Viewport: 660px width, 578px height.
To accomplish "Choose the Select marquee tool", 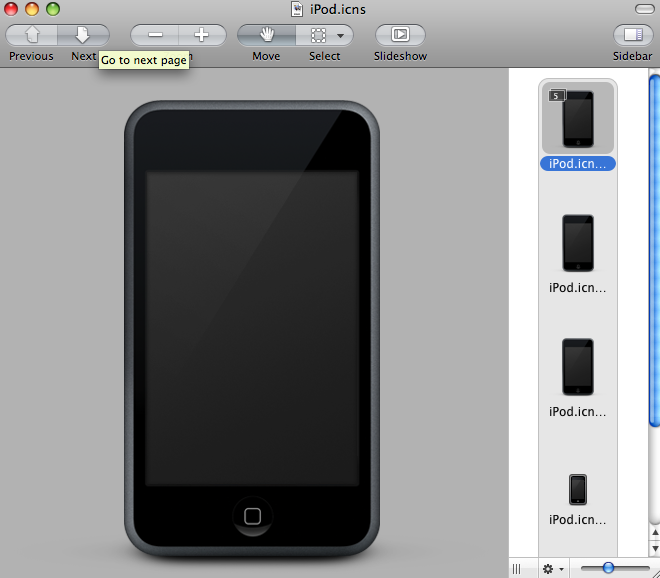I will 318,35.
